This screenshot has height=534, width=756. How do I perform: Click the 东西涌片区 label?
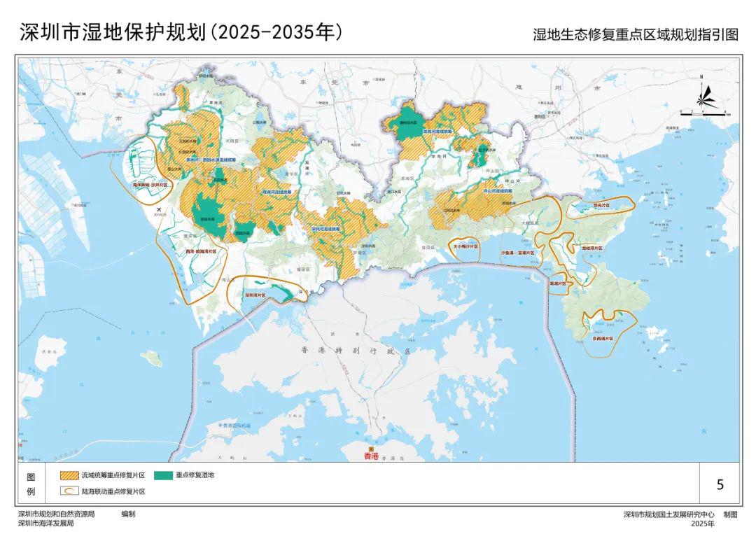[x=603, y=339]
